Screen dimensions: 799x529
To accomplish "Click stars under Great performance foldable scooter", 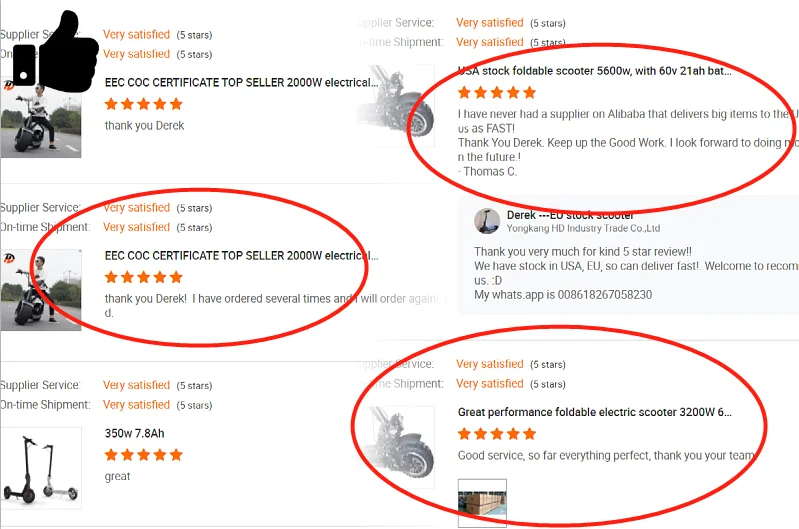I will [x=496, y=434].
